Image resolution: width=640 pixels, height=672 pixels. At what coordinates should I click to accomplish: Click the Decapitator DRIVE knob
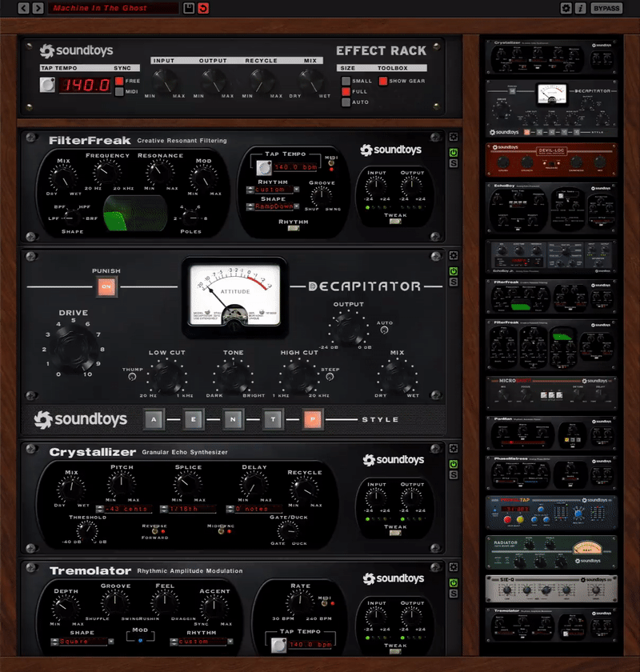click(x=74, y=348)
